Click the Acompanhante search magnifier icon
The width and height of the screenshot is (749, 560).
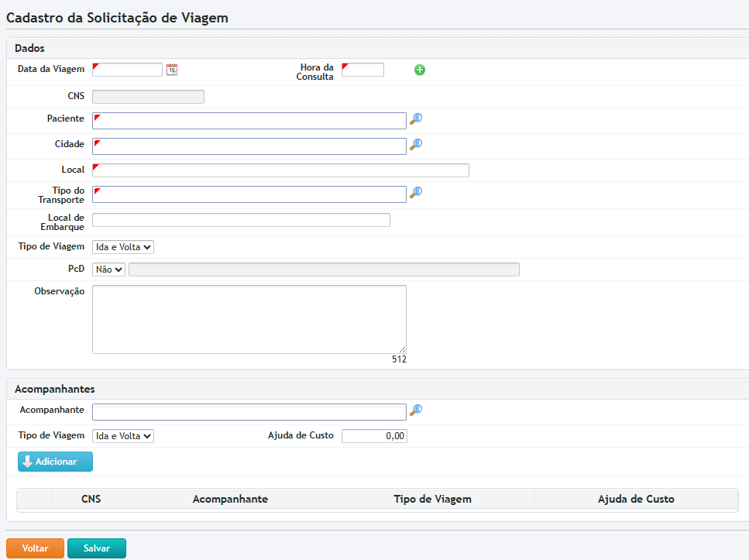click(x=416, y=411)
